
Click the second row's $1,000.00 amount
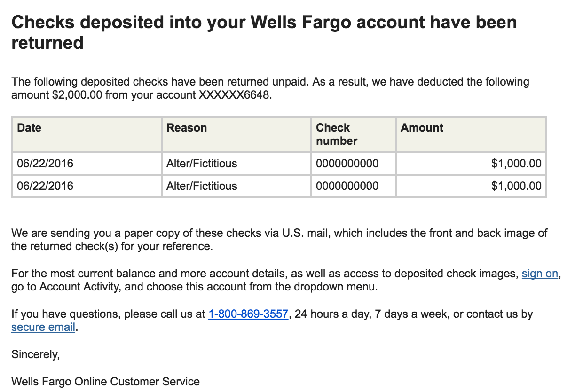[516, 186]
